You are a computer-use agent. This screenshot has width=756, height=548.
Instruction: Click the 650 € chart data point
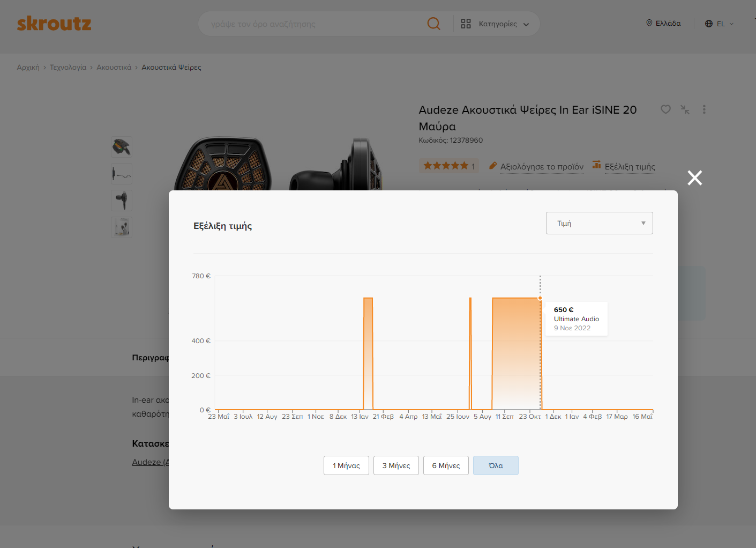[540, 298]
